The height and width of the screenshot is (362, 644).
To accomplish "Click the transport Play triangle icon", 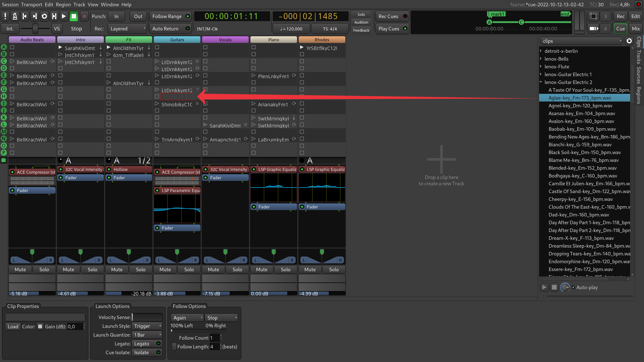I will click(x=64, y=16).
